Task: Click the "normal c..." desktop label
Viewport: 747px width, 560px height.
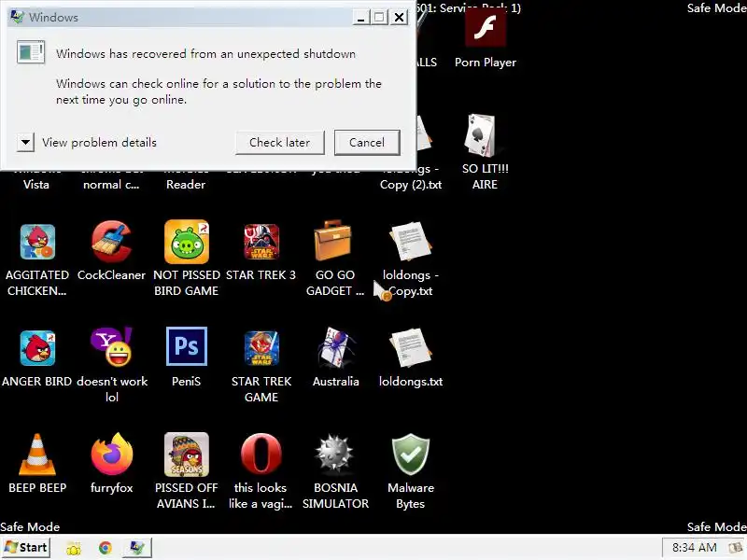Action: (x=111, y=184)
